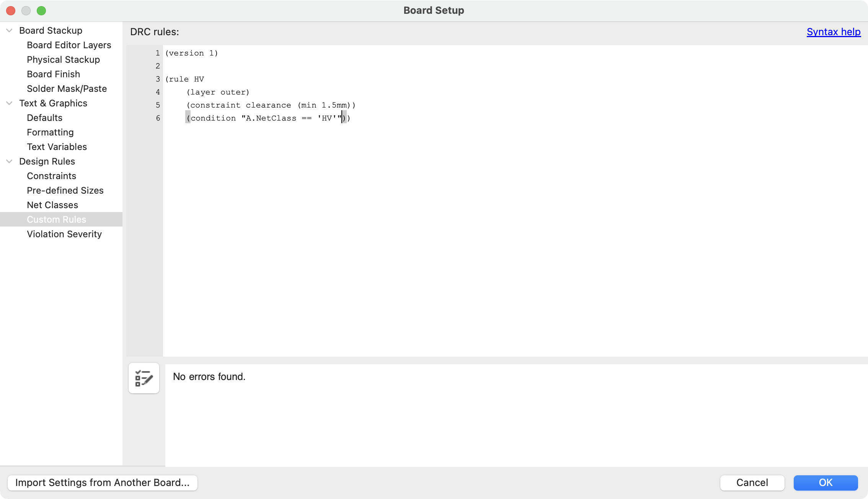
Task: Select the Net Classes item
Action: click(52, 205)
